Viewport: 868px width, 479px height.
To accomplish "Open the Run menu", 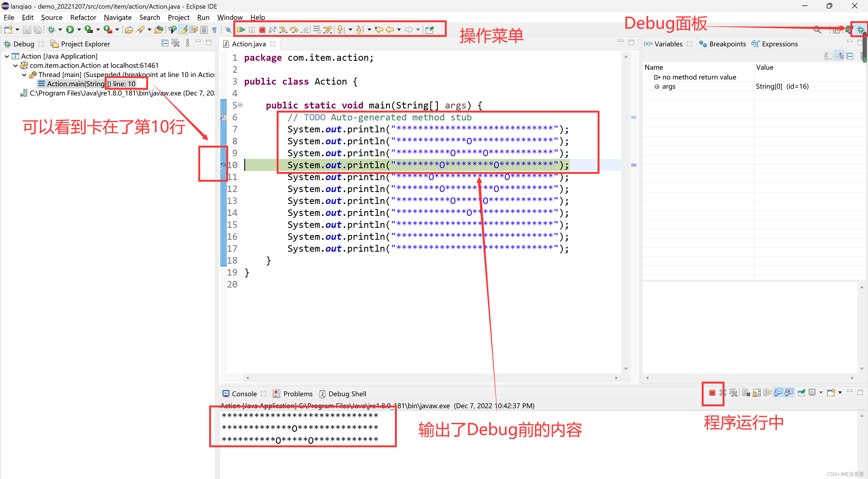I will point(203,17).
